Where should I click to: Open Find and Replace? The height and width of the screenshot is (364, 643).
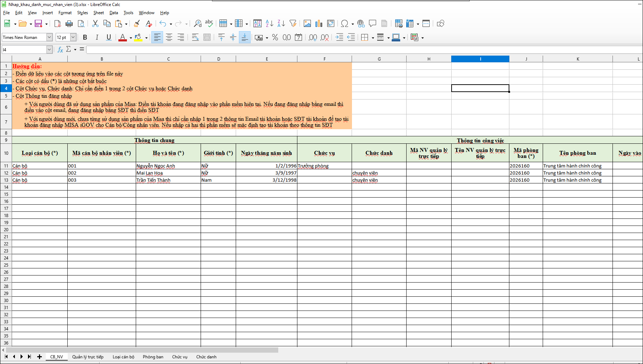point(197,24)
